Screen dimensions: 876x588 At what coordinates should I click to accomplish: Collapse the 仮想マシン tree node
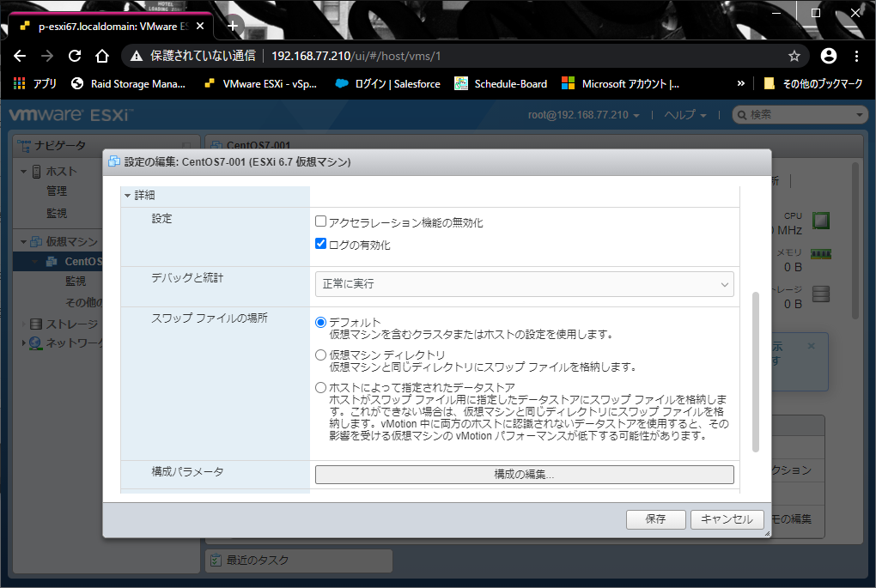(x=23, y=242)
